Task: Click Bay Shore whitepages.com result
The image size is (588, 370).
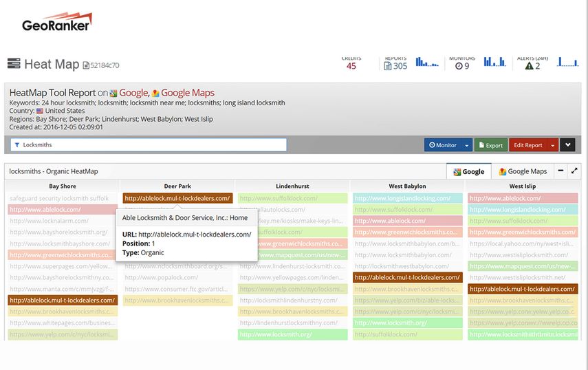Action: point(63,323)
